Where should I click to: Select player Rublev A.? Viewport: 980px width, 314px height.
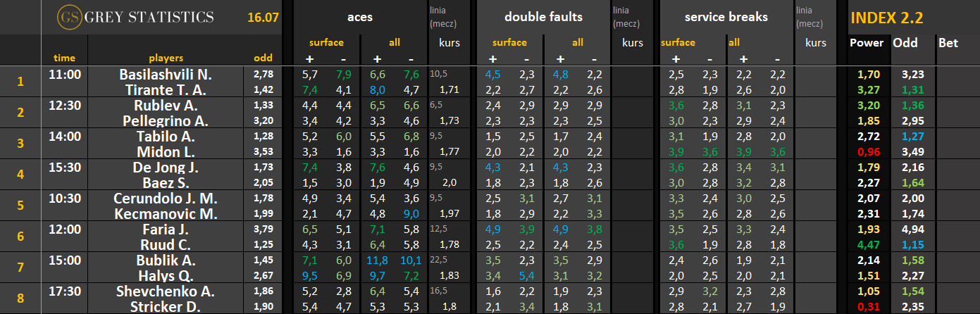click(x=166, y=105)
